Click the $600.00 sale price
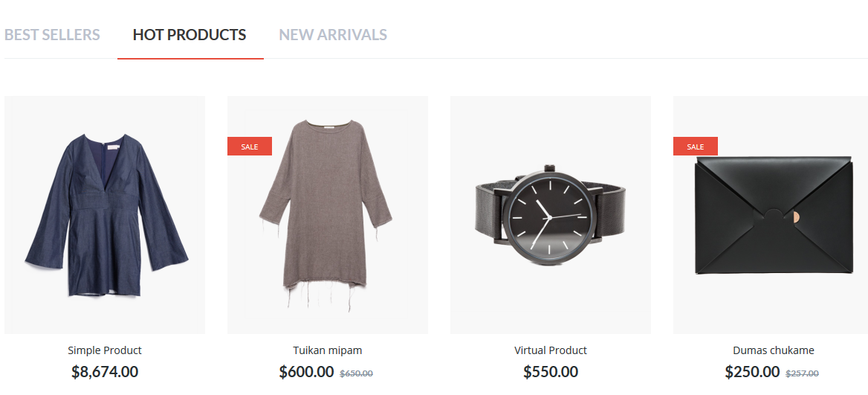Viewport: 868px width, 395px height. pyautogui.click(x=307, y=371)
